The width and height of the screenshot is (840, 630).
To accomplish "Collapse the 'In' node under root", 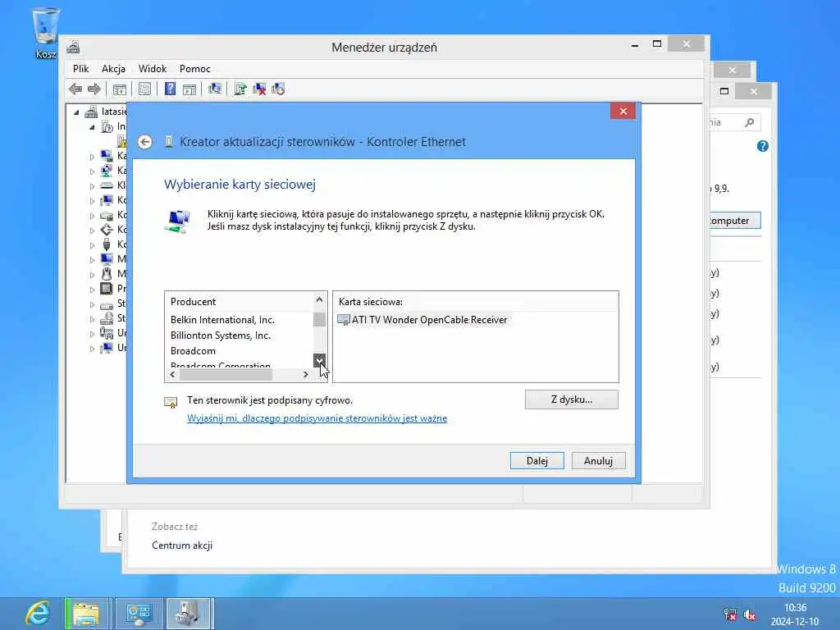I will coord(92,127).
